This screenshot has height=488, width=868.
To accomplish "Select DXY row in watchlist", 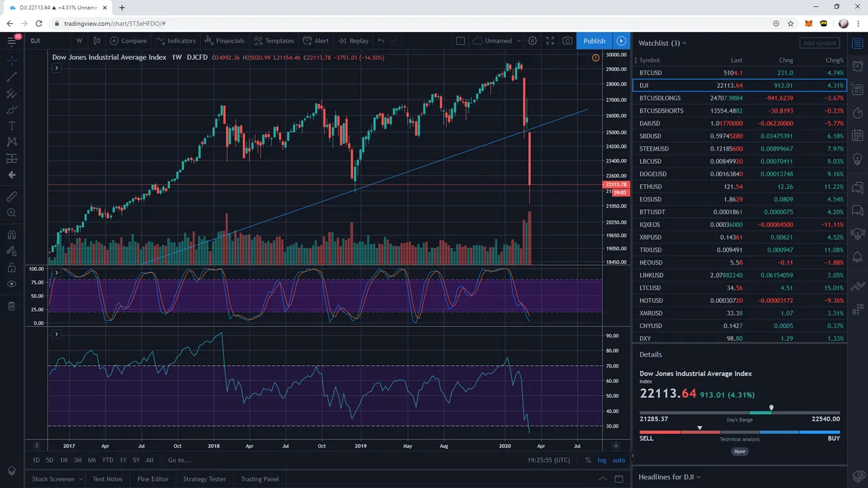I will click(740, 338).
